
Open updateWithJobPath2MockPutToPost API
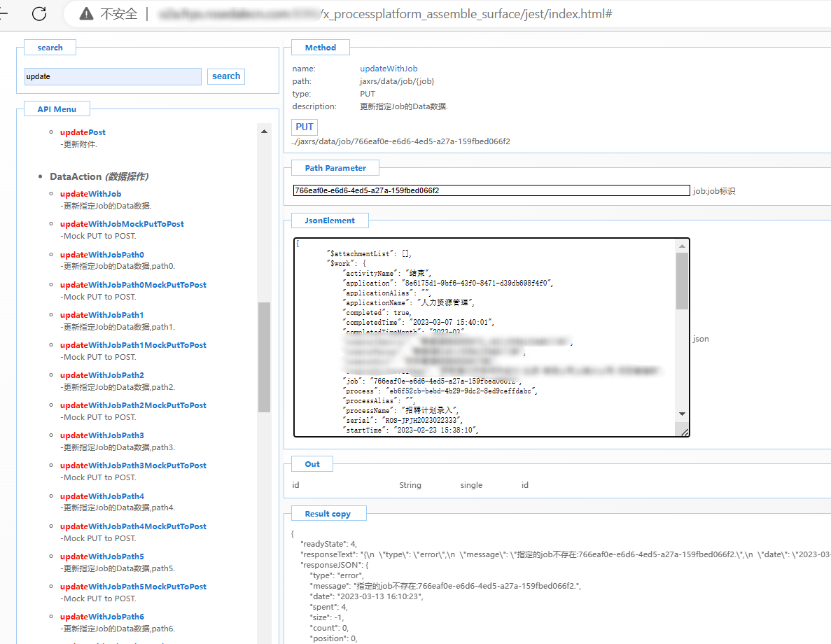click(133, 405)
